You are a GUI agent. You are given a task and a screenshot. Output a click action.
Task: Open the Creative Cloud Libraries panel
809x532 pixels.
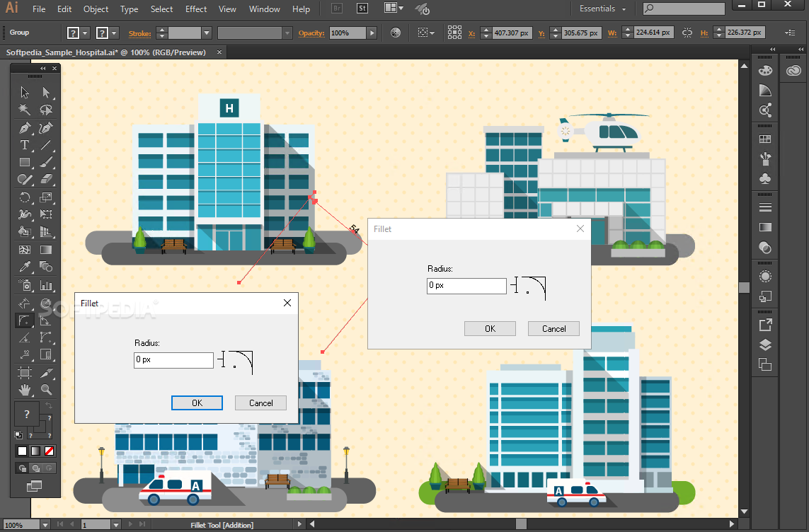pyautogui.click(x=793, y=71)
